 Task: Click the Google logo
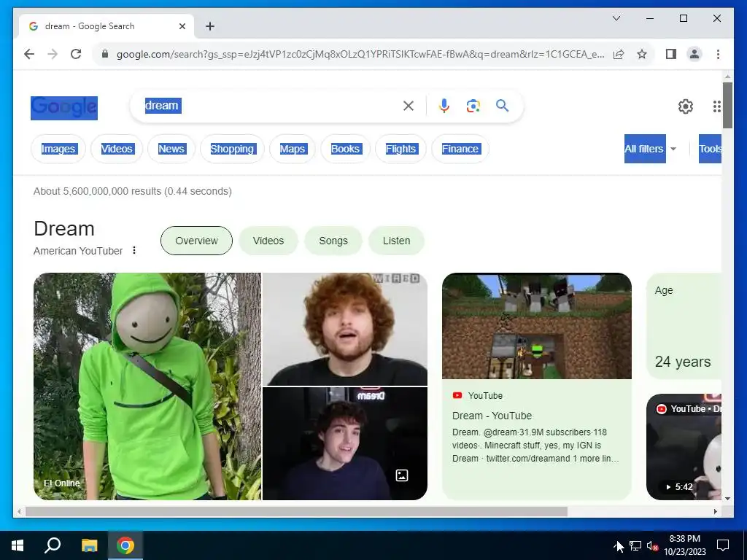(64, 108)
